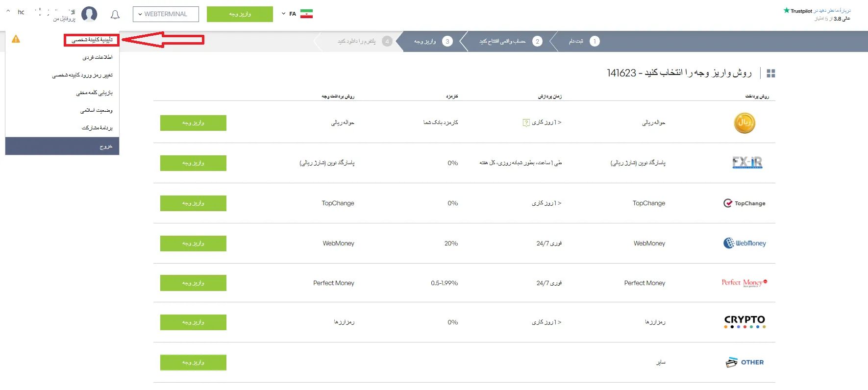Click the grid icon beside the page heading
This screenshot has height=390, width=868.
pyautogui.click(x=771, y=73)
